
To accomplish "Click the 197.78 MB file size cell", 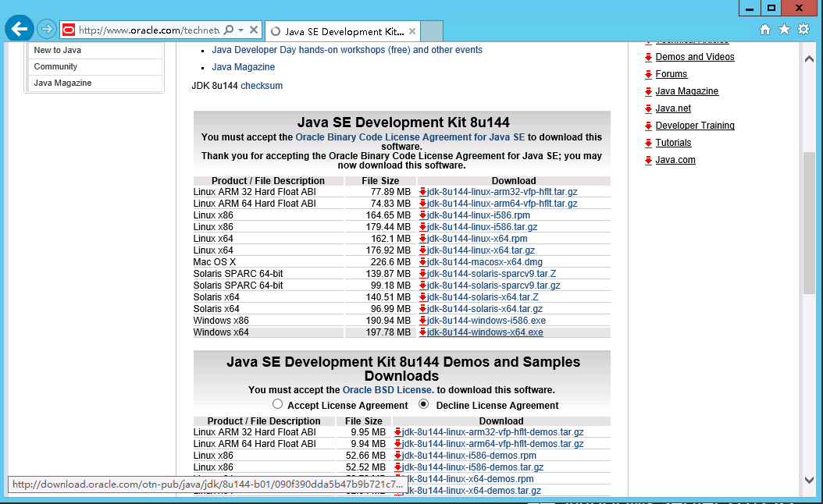I will 380,332.
